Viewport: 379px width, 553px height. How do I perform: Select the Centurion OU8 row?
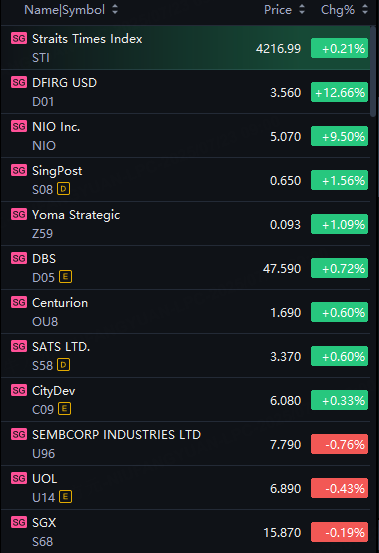(186, 312)
